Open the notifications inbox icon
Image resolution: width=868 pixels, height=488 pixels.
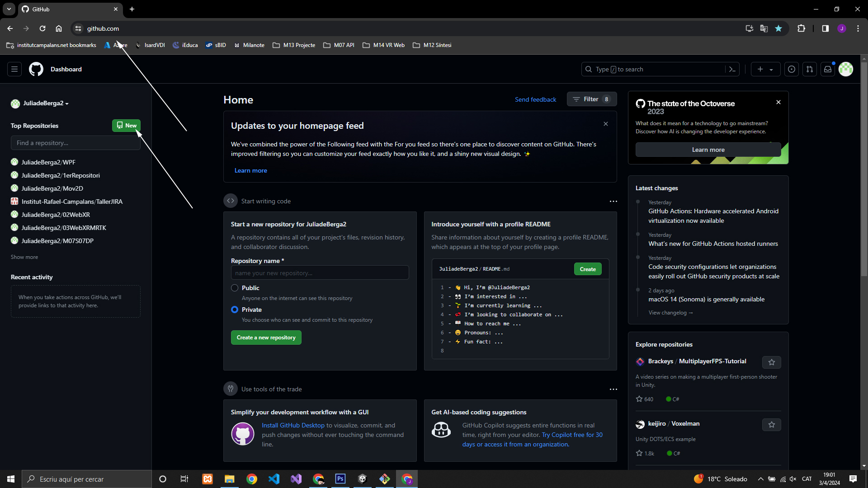(x=828, y=69)
